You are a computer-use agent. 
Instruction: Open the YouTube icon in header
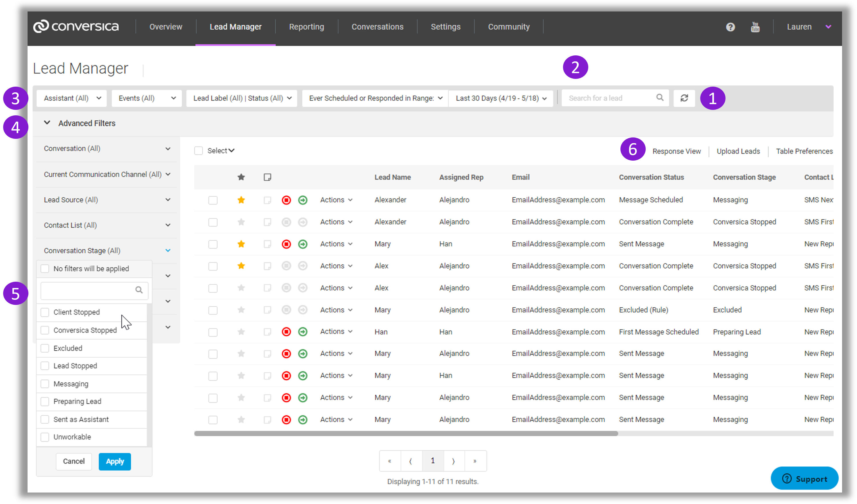(755, 27)
